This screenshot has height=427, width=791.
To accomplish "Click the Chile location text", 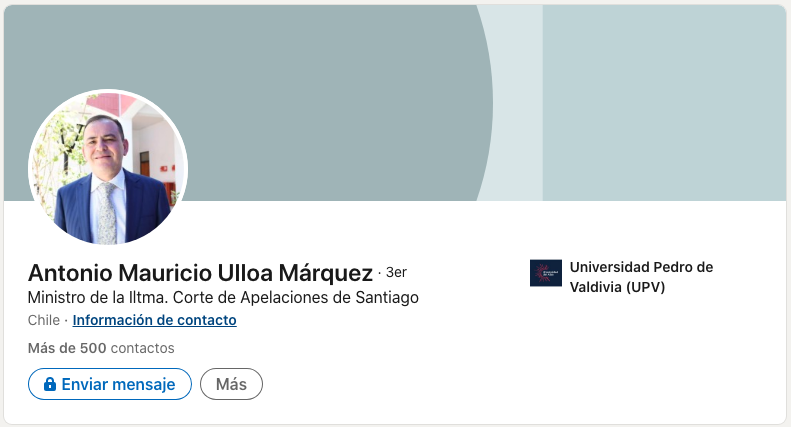I will click(44, 320).
